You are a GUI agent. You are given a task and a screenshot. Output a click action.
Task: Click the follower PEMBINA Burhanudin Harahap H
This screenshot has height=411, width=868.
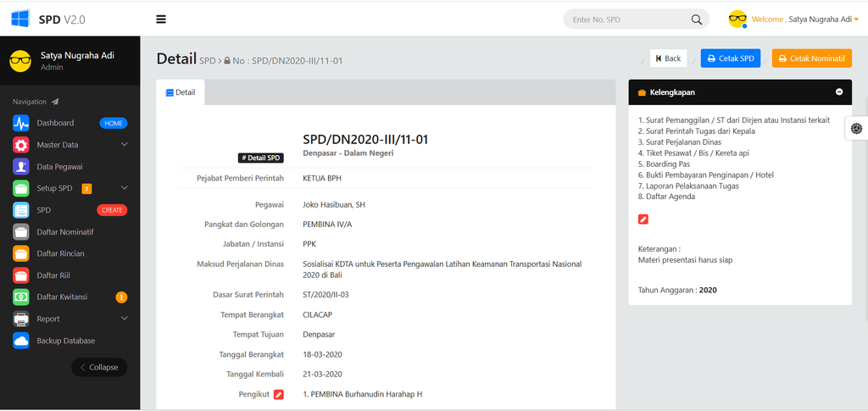coord(363,394)
